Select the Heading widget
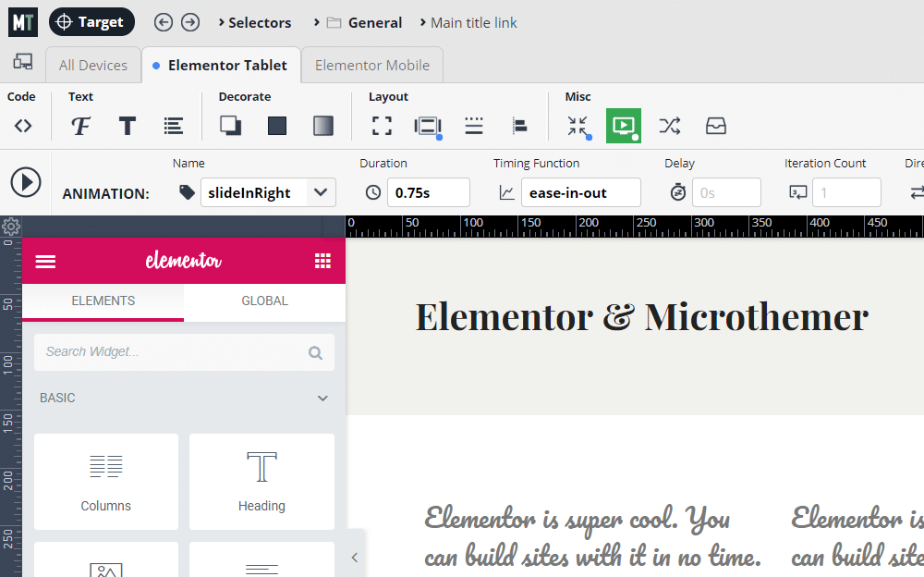 click(261, 482)
